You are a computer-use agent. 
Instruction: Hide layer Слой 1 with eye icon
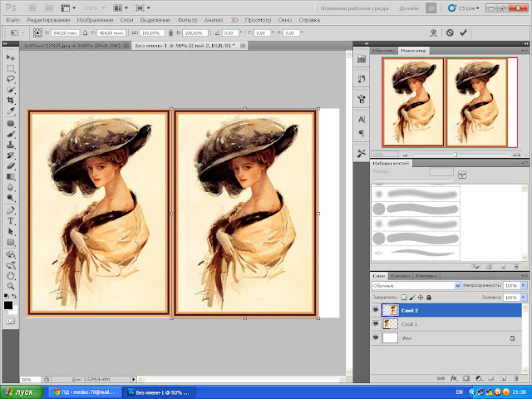tap(376, 323)
